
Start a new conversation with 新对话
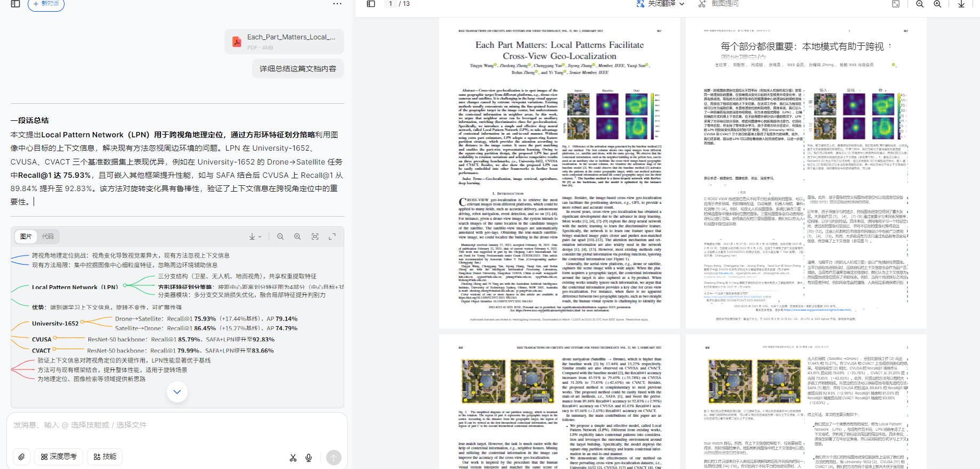click(46, 4)
